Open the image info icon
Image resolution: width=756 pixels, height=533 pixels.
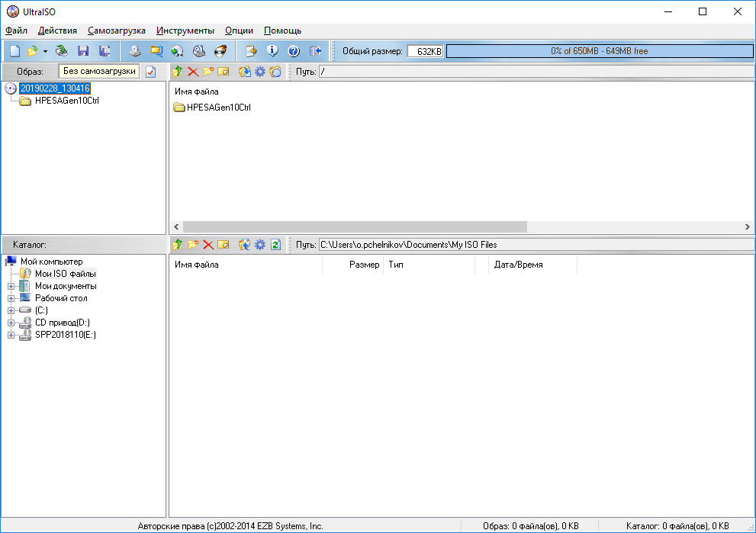point(272,51)
